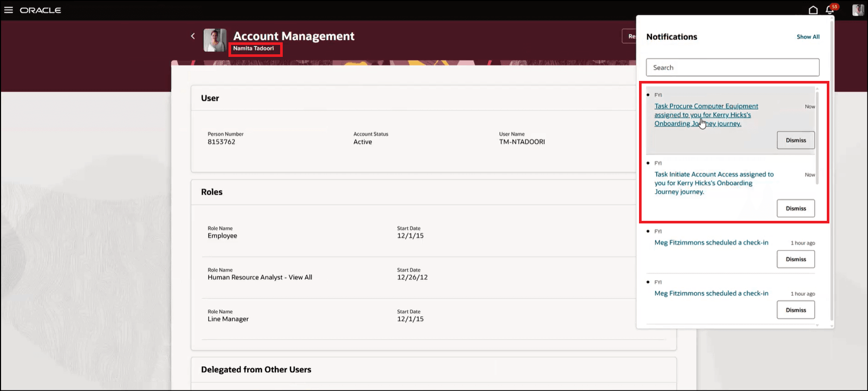This screenshot has width=868, height=391.
Task: Open first Meg Fitzimmons check-in notification
Action: (x=711, y=243)
